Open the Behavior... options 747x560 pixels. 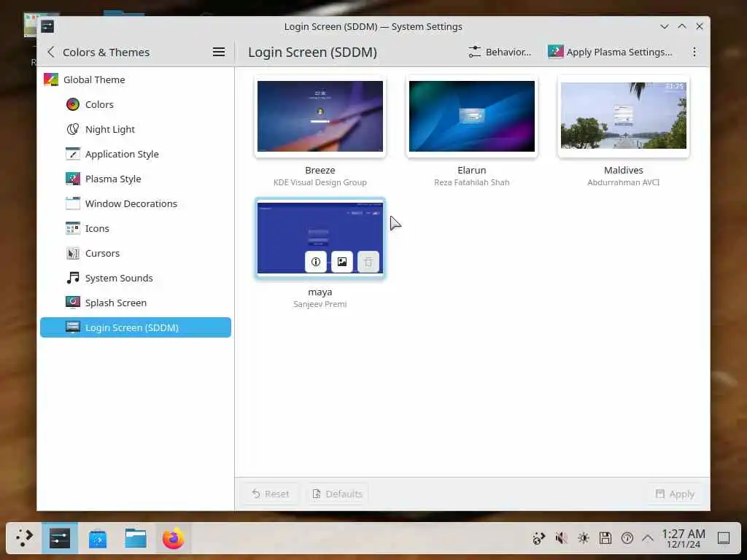pos(499,52)
